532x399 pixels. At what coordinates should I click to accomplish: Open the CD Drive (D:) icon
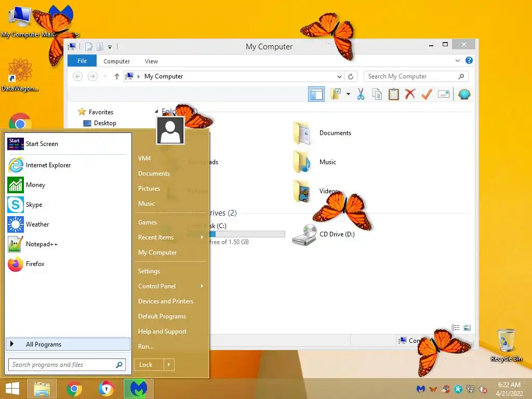click(323, 234)
